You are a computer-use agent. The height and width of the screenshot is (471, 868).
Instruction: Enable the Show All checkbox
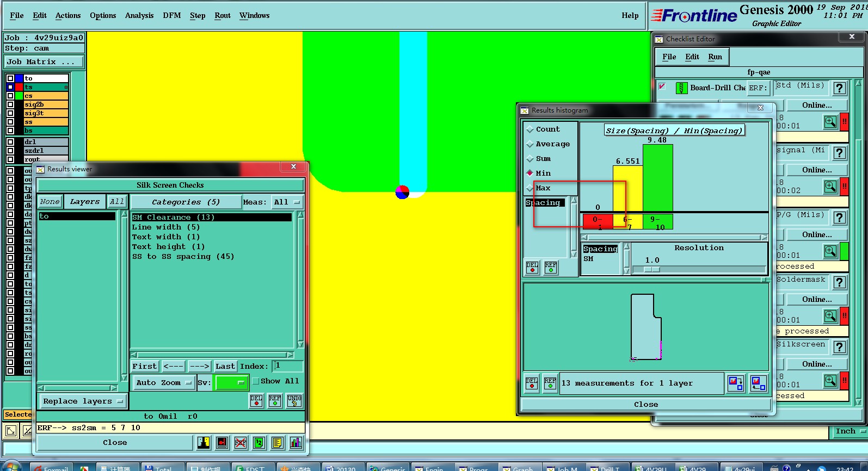coord(255,381)
